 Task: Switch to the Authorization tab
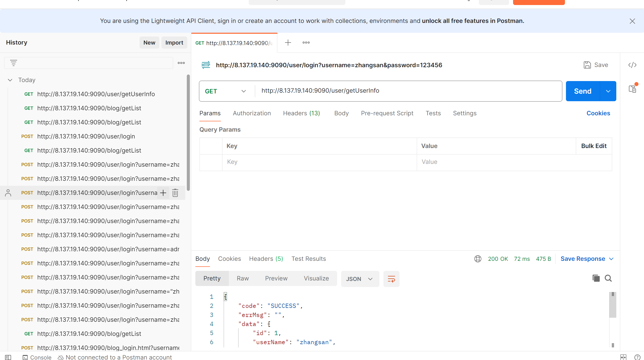coord(252,113)
